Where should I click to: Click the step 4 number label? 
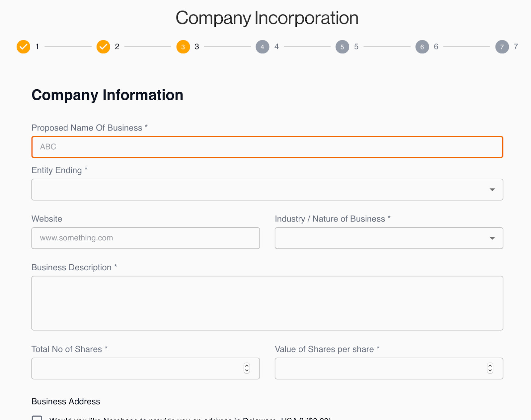tap(276, 47)
